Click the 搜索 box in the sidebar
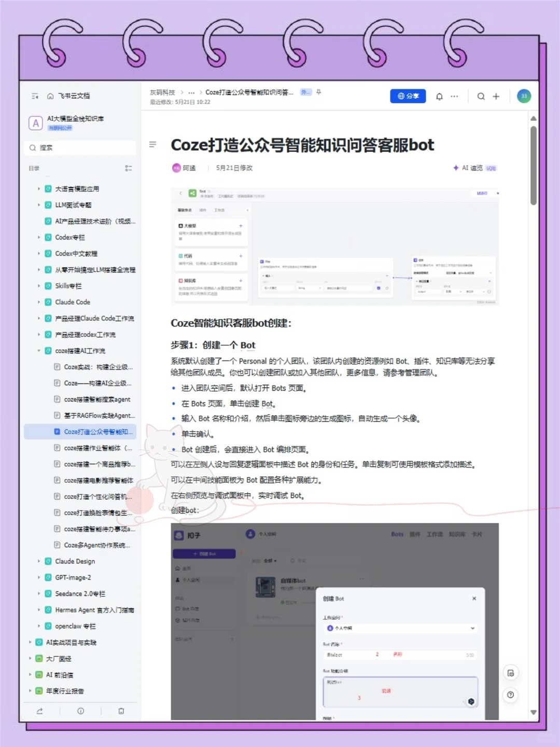The height and width of the screenshot is (747, 560). click(80, 148)
